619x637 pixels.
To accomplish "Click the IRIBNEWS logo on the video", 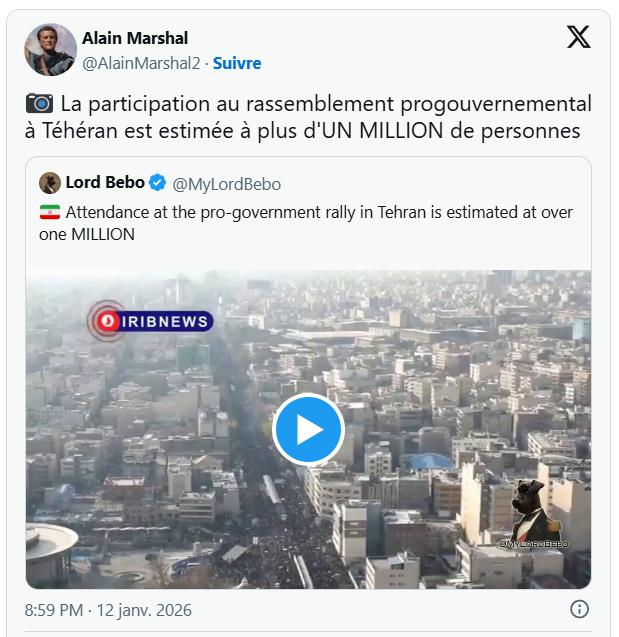I will point(153,321).
